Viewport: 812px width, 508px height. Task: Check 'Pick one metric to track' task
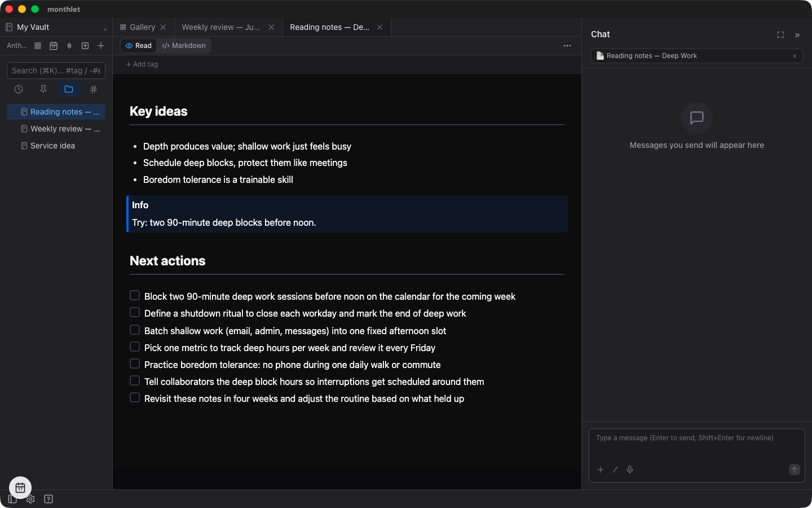(x=135, y=347)
